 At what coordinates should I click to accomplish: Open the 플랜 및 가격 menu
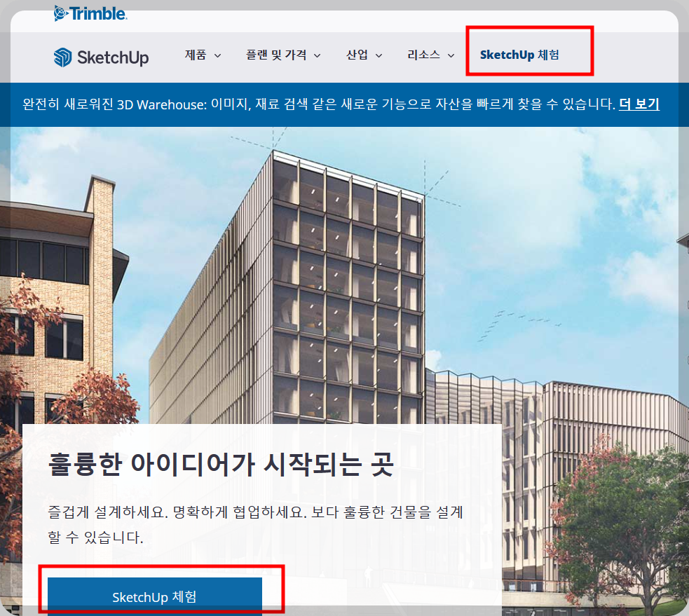[x=276, y=55]
